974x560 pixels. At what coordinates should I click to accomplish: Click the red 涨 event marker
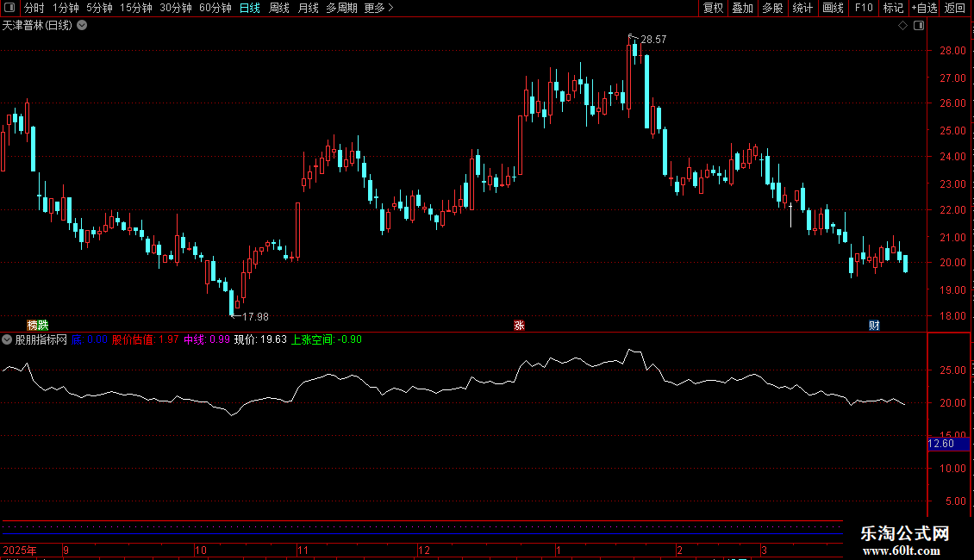[x=519, y=326]
